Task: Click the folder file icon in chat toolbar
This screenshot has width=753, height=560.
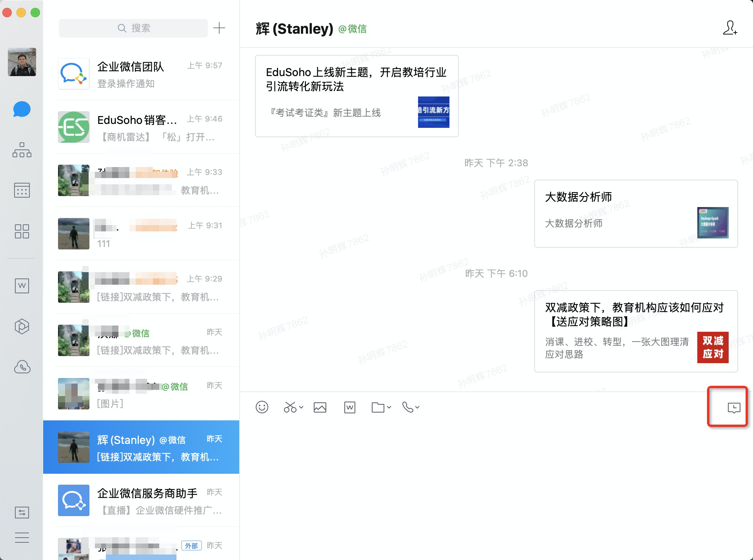Action: pyautogui.click(x=378, y=407)
